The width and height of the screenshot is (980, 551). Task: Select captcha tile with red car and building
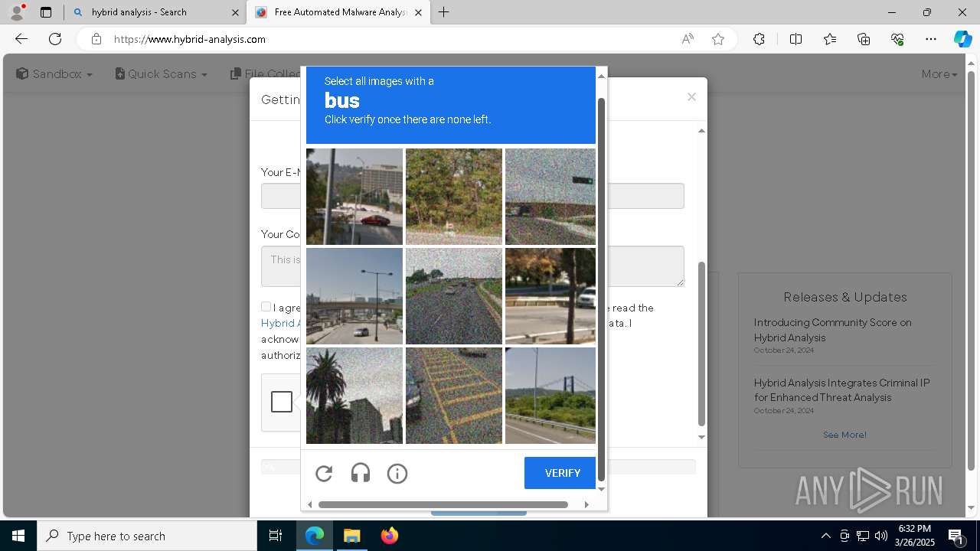(x=354, y=197)
